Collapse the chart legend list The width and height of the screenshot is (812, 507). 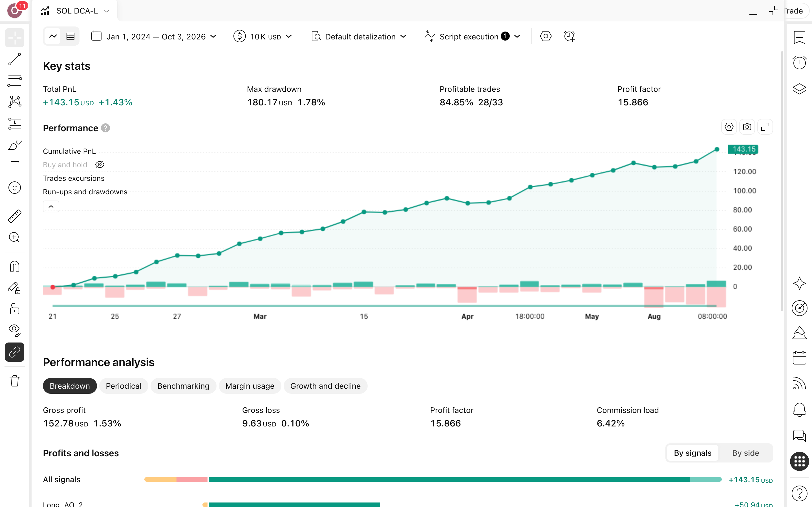pyautogui.click(x=51, y=206)
